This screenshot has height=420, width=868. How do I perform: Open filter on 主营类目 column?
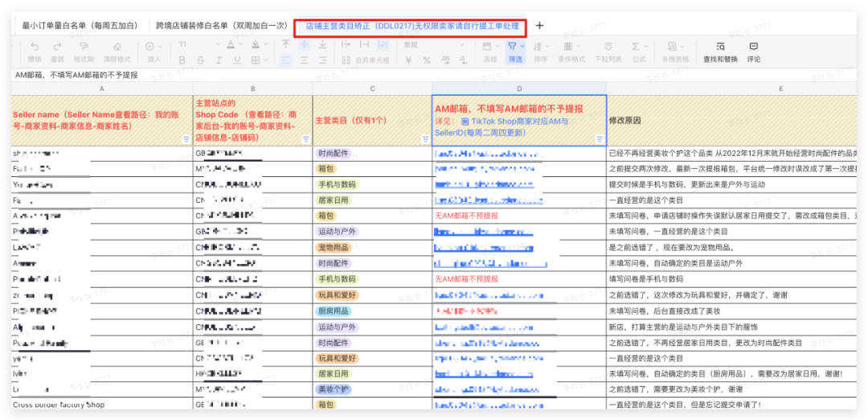click(x=425, y=140)
